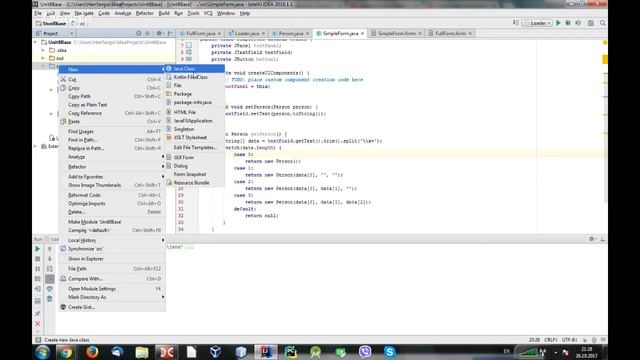Open Project panel settings gear

[160, 33]
